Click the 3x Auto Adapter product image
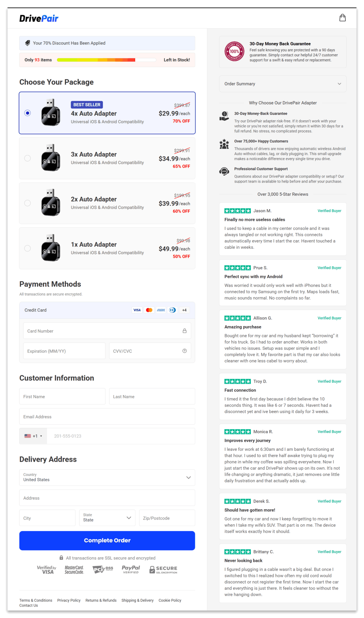This screenshot has height=618, width=364. click(51, 158)
